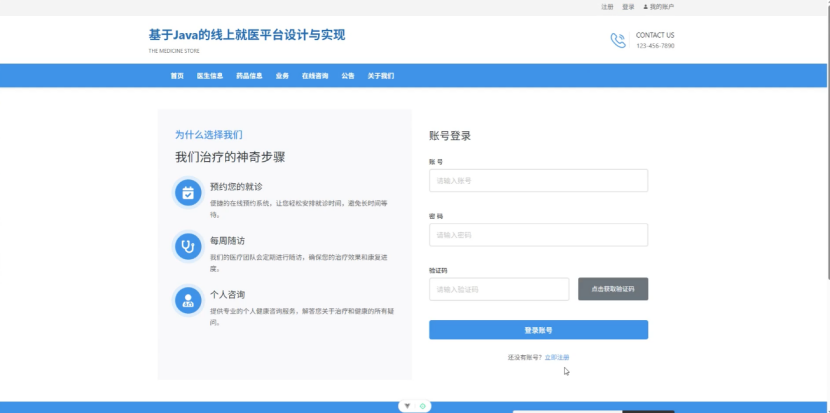Image resolution: width=830 pixels, height=413 pixels.
Task: Click the 立即注册 link
Action: pos(557,357)
